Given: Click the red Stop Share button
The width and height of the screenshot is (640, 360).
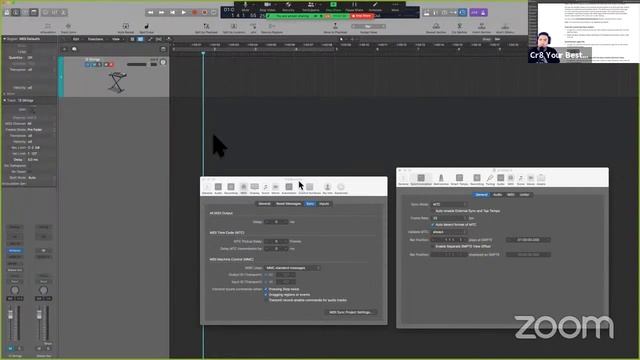Looking at the screenshot, I should (362, 16).
